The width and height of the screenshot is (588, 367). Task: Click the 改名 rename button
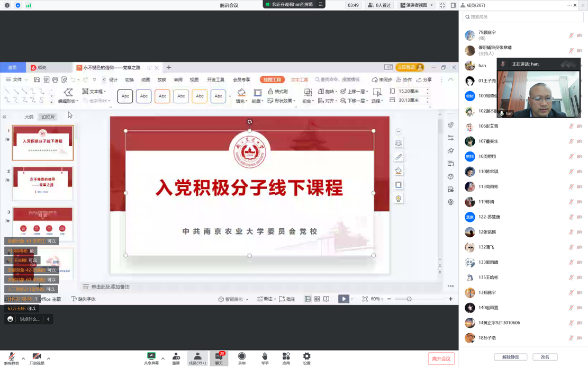pyautogui.click(x=545, y=357)
